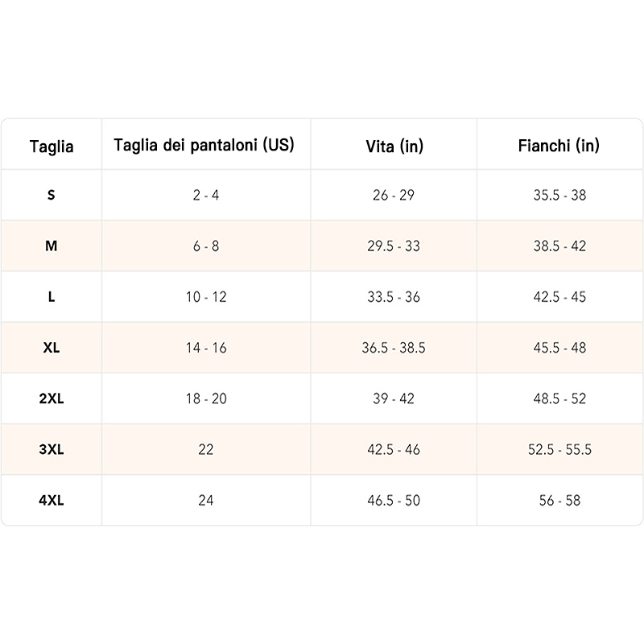Click the S size label
This screenshot has width=644, height=644.
pos(52,195)
